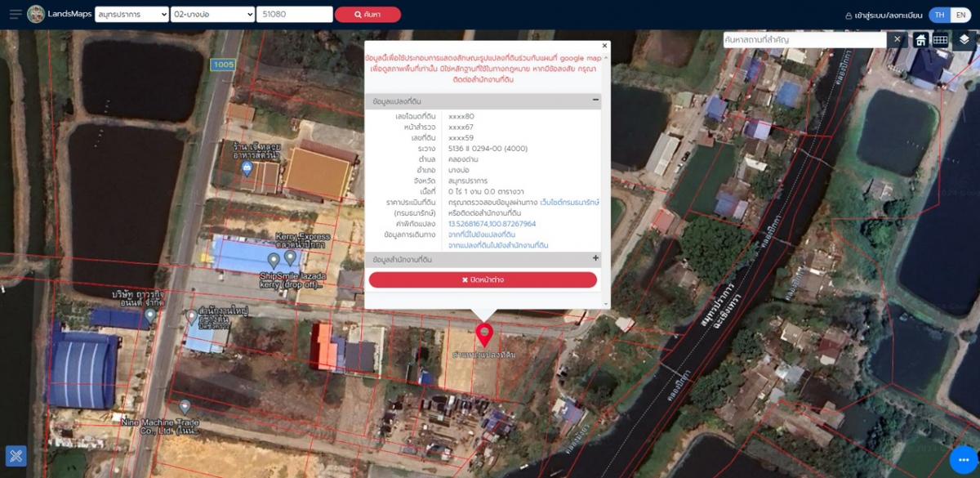Screen dimensions: 980x478
Task: Click the parcel number field containing 51080
Action: click(294, 14)
